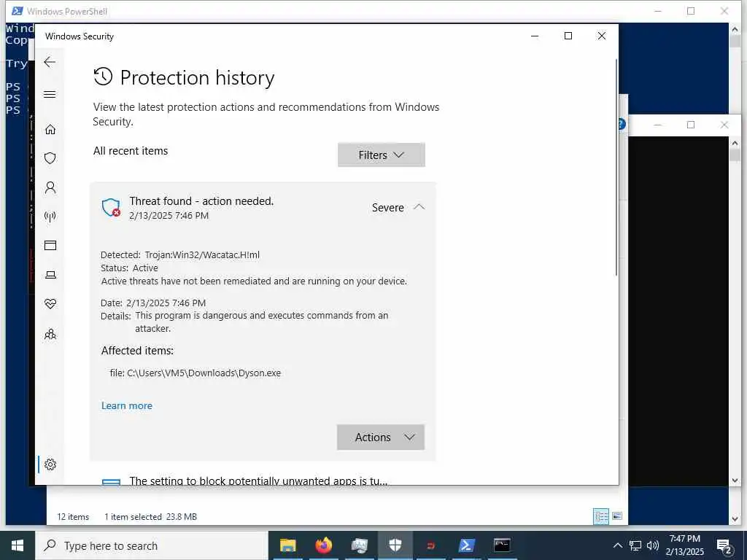Screen dimensions: 747x560
Task: Click scrollbar down arrow in the black console window
Action: (x=735, y=480)
